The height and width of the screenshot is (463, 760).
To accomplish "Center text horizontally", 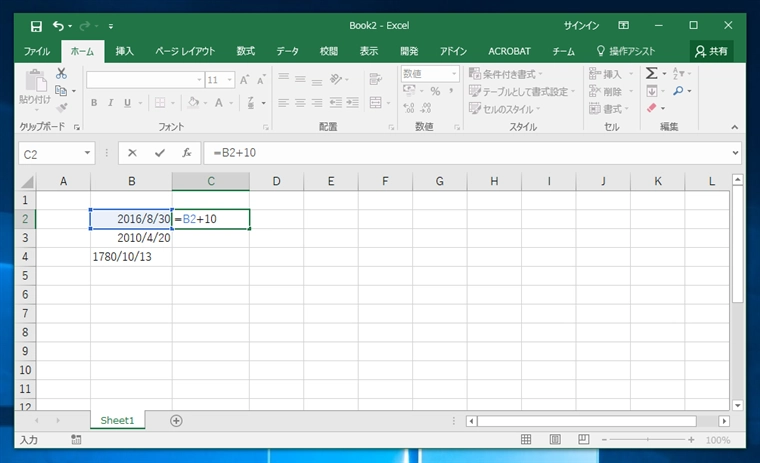I will click(301, 103).
